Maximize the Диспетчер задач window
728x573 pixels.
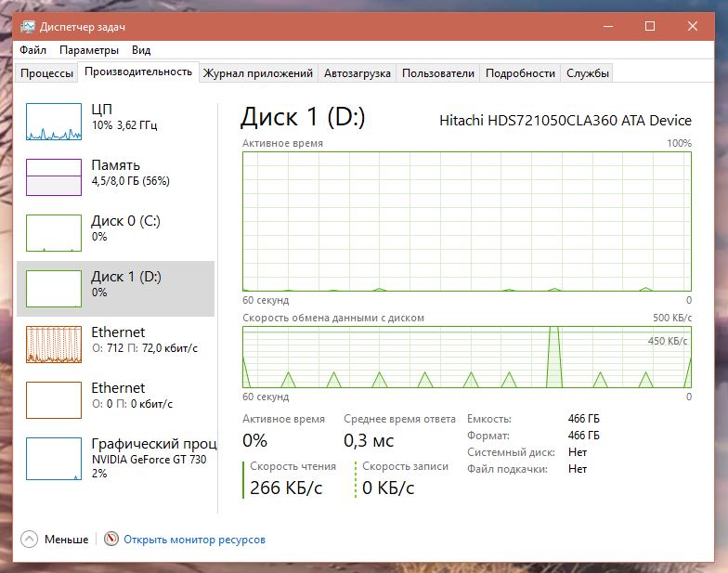650,26
